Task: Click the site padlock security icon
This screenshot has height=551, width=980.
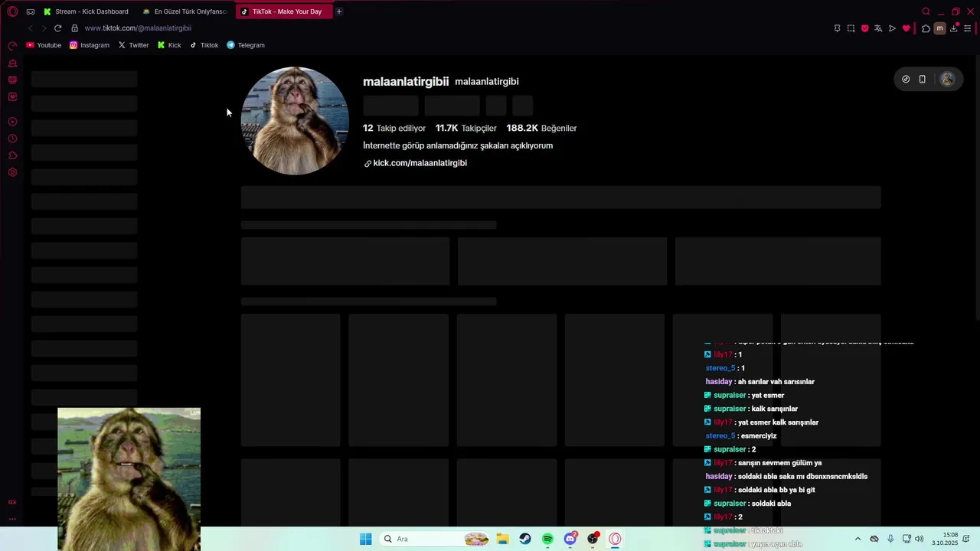Action: tap(74, 28)
